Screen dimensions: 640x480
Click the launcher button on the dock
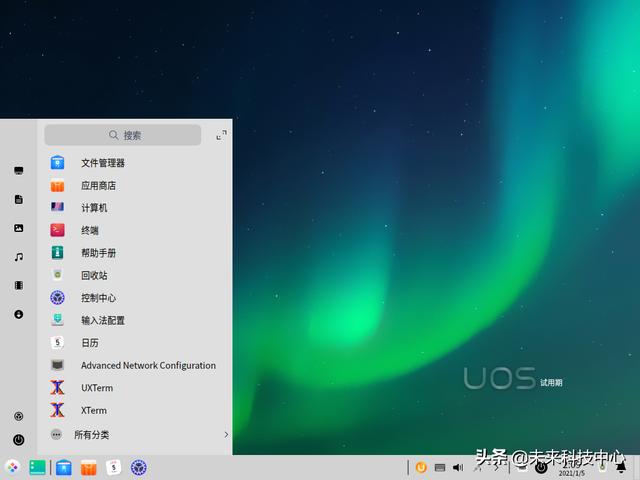(13, 467)
